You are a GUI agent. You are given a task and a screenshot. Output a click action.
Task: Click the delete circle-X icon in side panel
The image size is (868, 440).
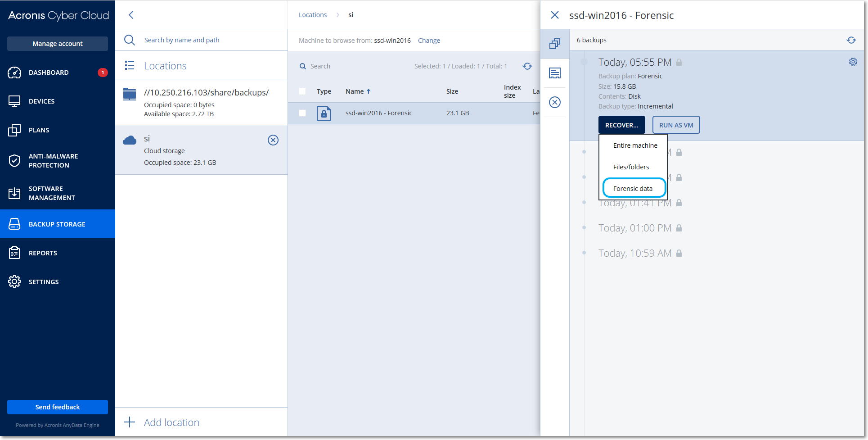click(x=555, y=102)
